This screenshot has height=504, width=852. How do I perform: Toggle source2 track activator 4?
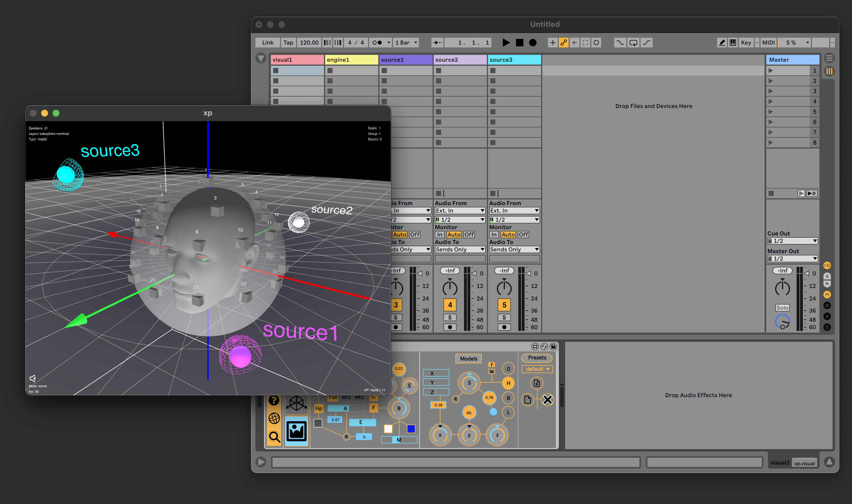click(x=450, y=305)
